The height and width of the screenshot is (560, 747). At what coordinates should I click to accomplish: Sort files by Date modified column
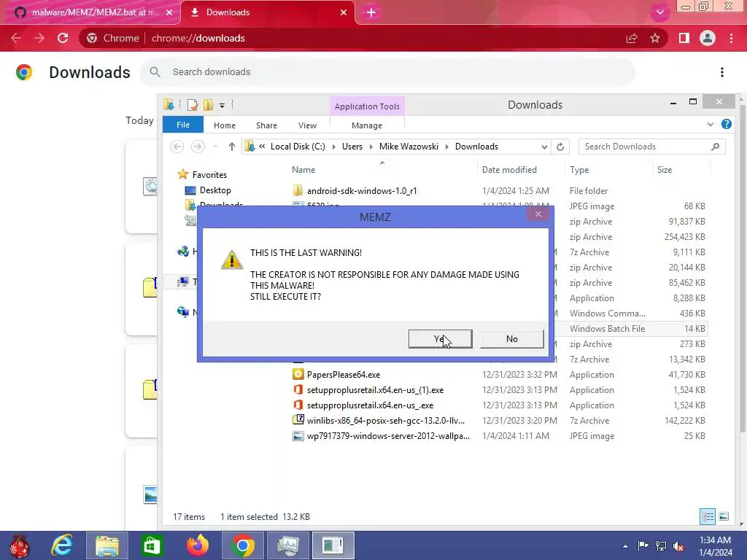pyautogui.click(x=509, y=169)
